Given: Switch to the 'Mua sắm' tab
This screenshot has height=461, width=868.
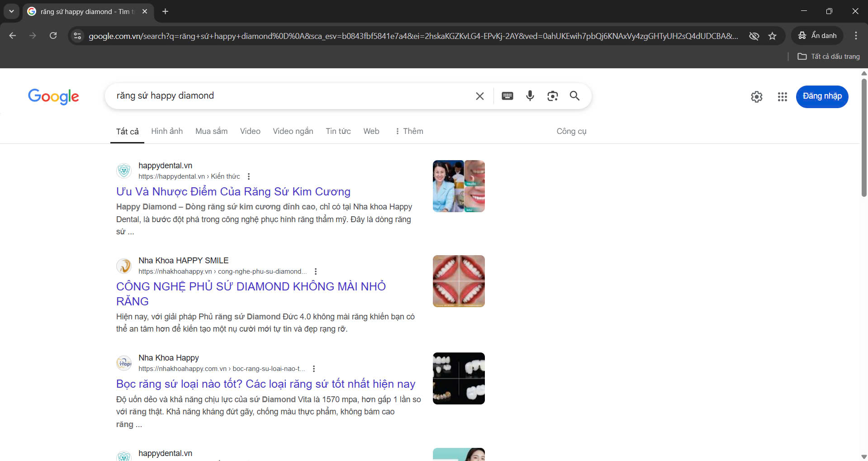Looking at the screenshot, I should [x=211, y=131].
